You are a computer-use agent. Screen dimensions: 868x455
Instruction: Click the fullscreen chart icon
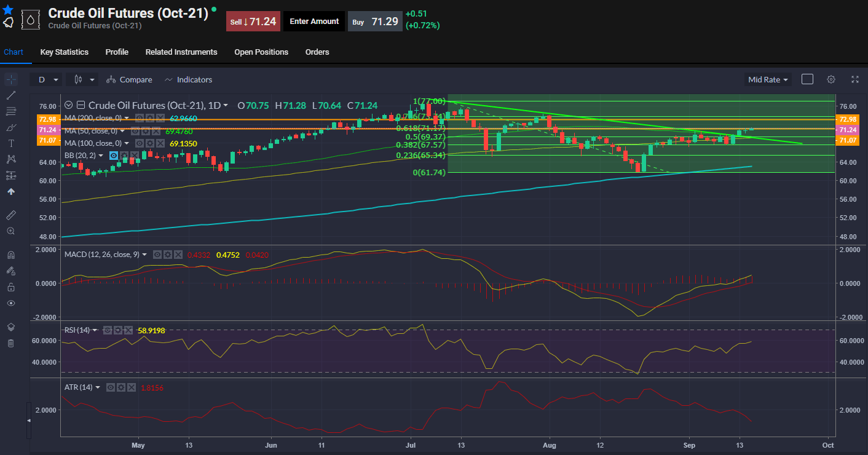(855, 79)
